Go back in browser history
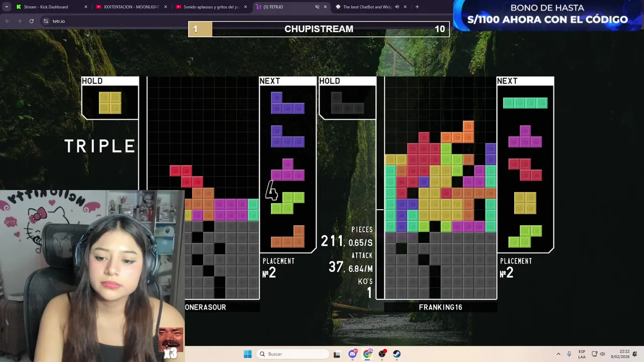Screen dimensions: 644x362 click(7, 21)
